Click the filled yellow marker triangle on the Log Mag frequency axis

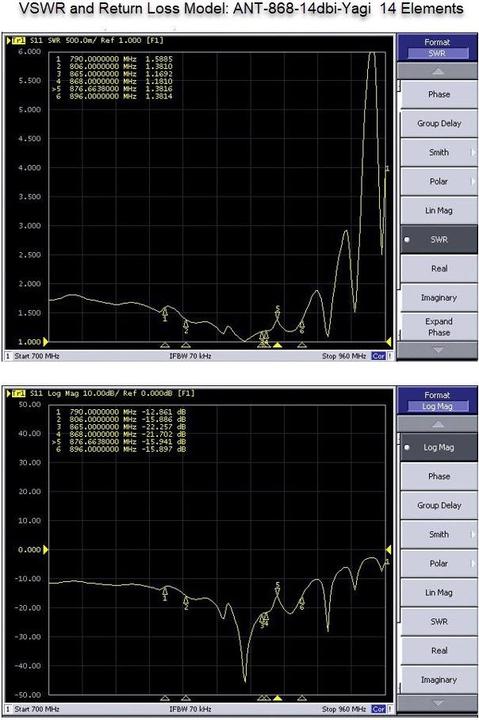tap(277, 698)
